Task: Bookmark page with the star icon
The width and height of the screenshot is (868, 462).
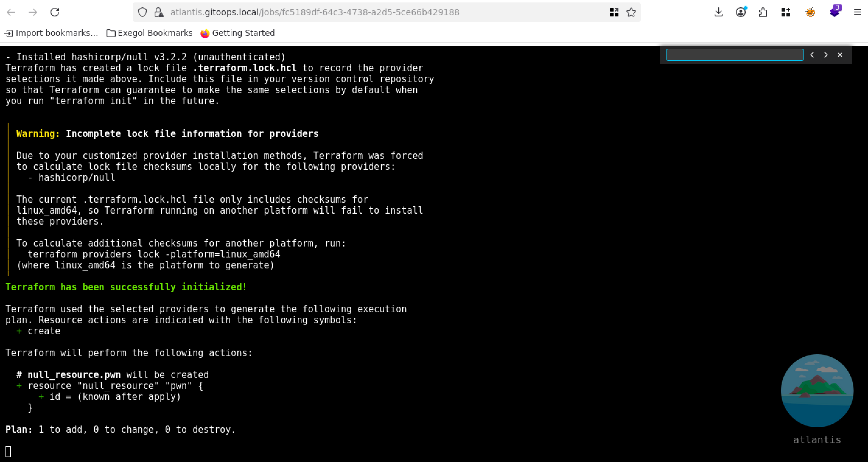Action: coord(631,12)
